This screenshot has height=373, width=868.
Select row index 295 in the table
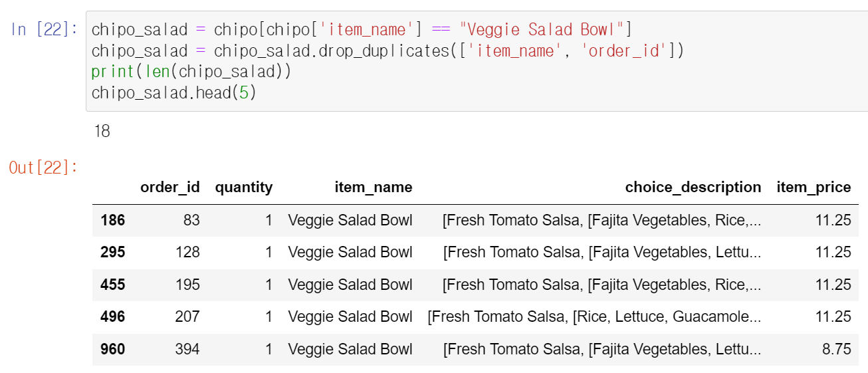click(x=112, y=253)
